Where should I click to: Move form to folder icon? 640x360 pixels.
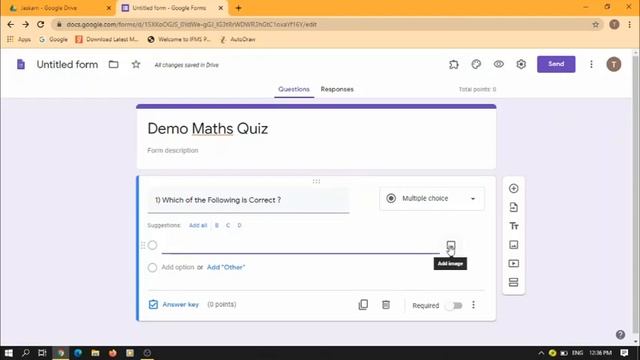[x=113, y=64]
